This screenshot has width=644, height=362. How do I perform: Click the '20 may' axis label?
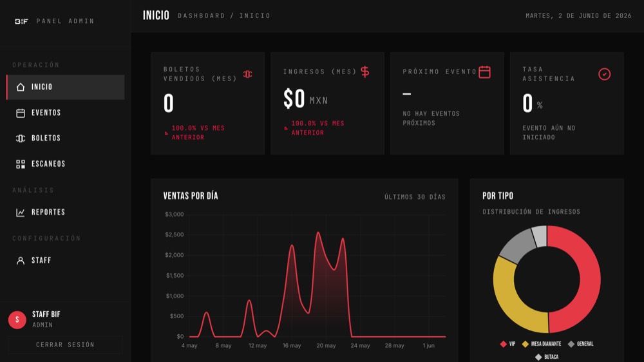click(326, 345)
